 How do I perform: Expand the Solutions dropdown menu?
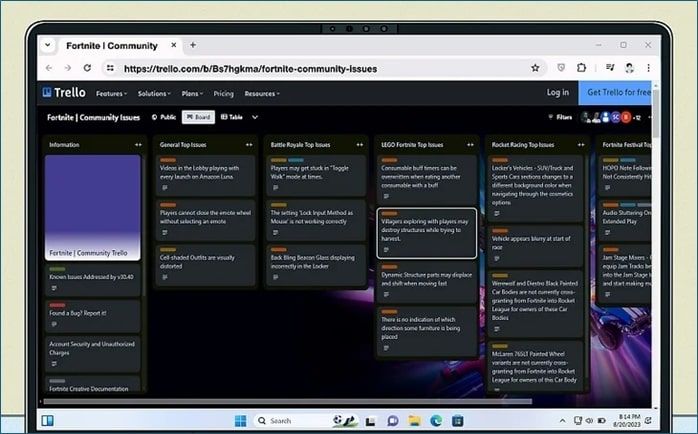point(156,93)
